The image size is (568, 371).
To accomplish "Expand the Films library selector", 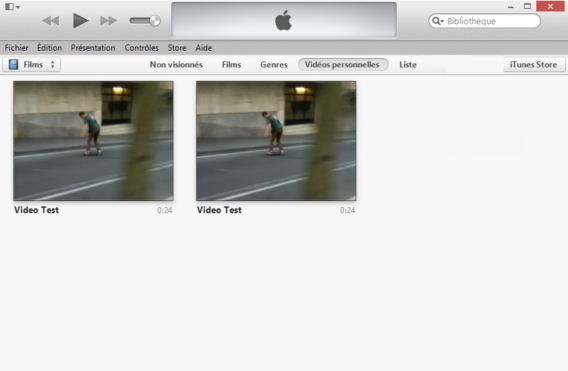I will 32,64.
